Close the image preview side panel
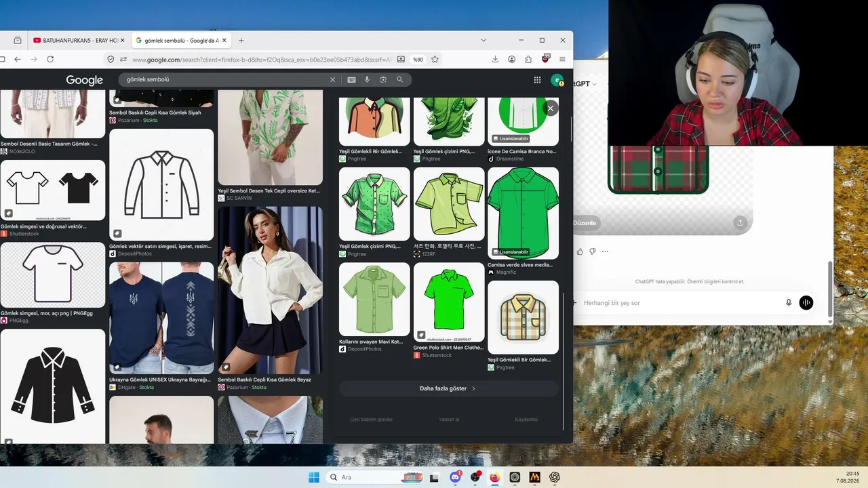The image size is (868, 488). (x=551, y=108)
